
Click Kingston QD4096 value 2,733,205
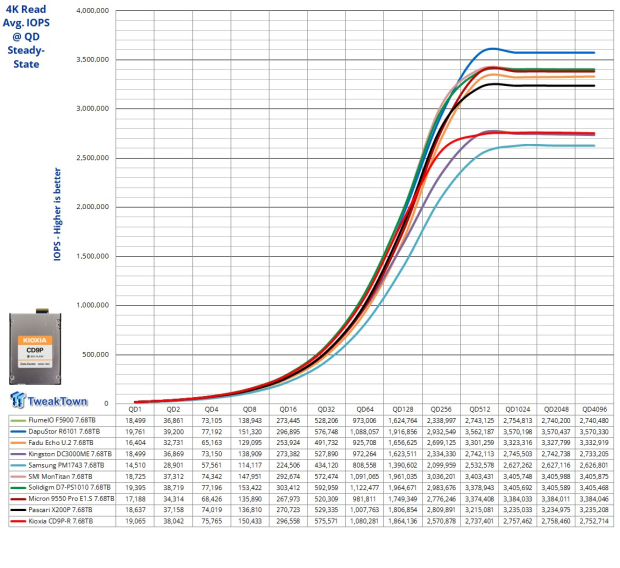coord(594,454)
